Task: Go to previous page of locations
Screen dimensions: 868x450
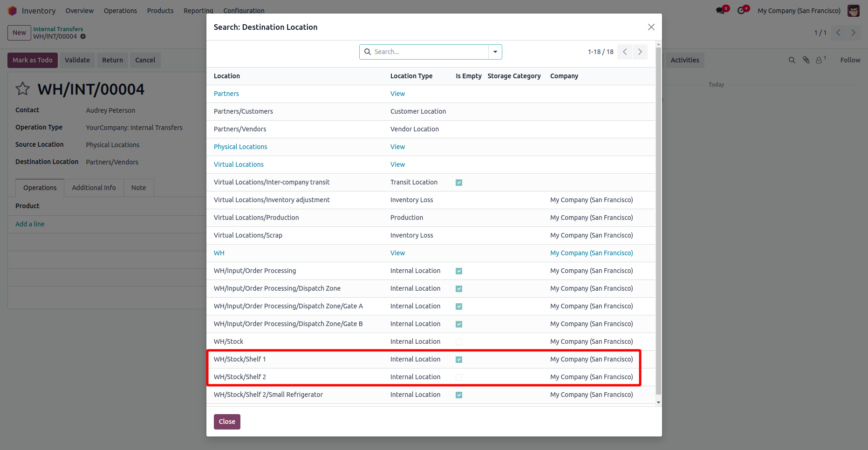Action: pos(625,52)
